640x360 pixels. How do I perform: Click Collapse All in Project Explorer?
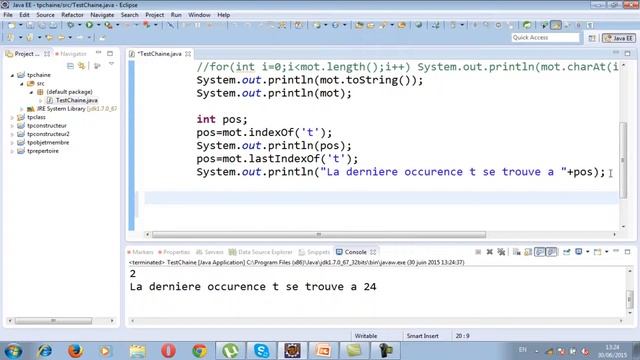pos(70,66)
